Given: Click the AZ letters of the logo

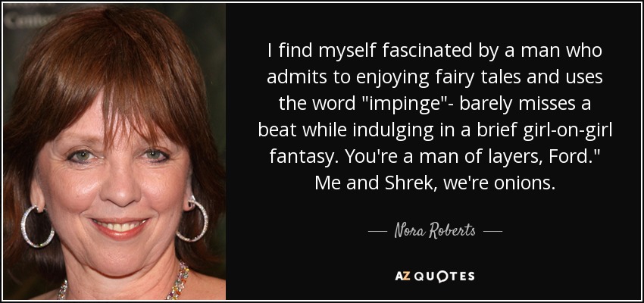Looking at the screenshot, I should (401, 276).
